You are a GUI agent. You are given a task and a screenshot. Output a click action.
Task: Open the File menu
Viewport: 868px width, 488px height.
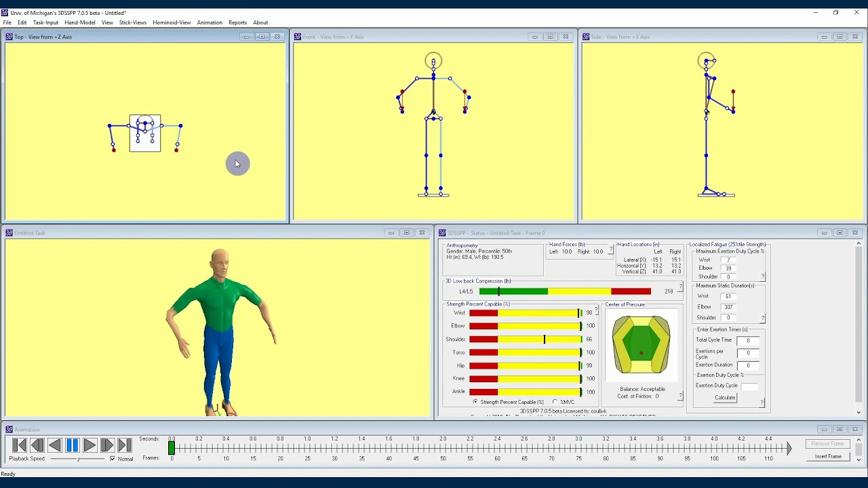point(7,22)
